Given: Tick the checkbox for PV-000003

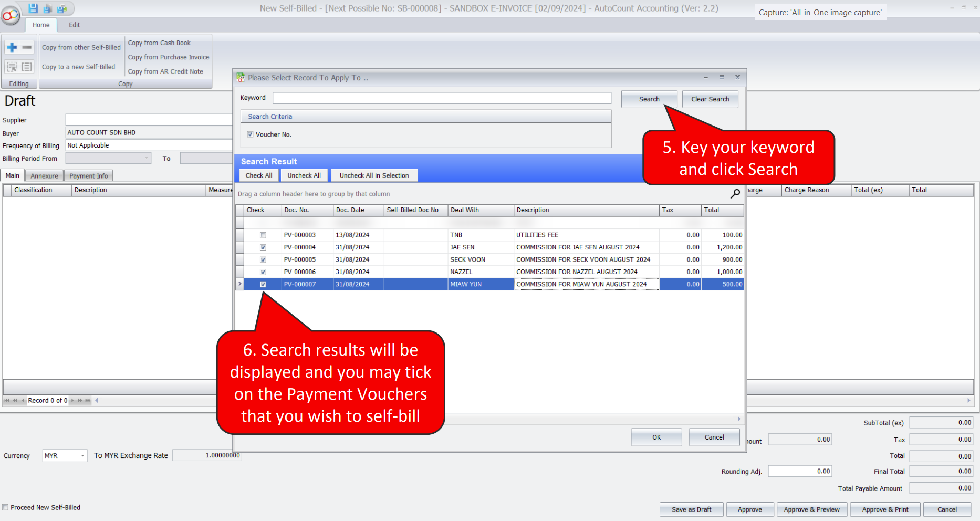Looking at the screenshot, I should pos(263,235).
